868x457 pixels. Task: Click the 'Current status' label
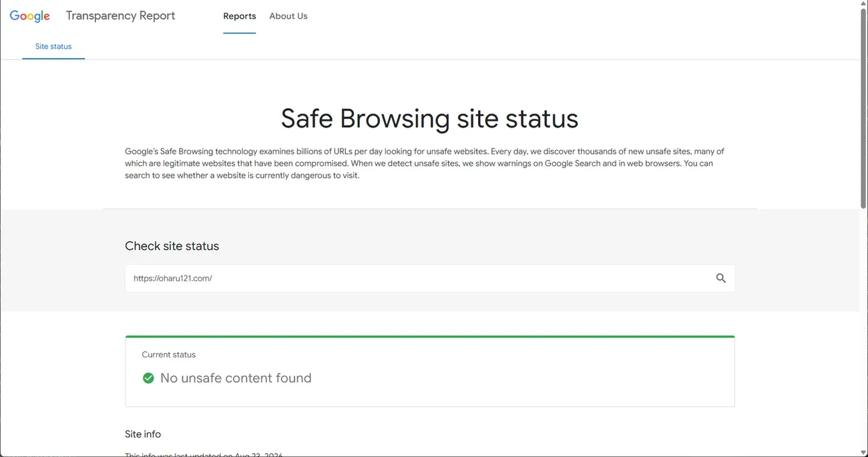coord(169,355)
